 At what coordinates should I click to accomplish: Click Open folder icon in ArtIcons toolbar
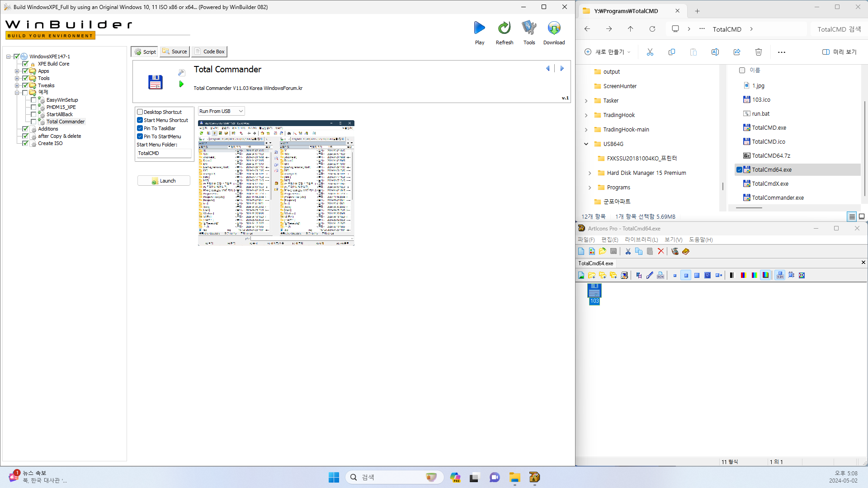coord(603,251)
